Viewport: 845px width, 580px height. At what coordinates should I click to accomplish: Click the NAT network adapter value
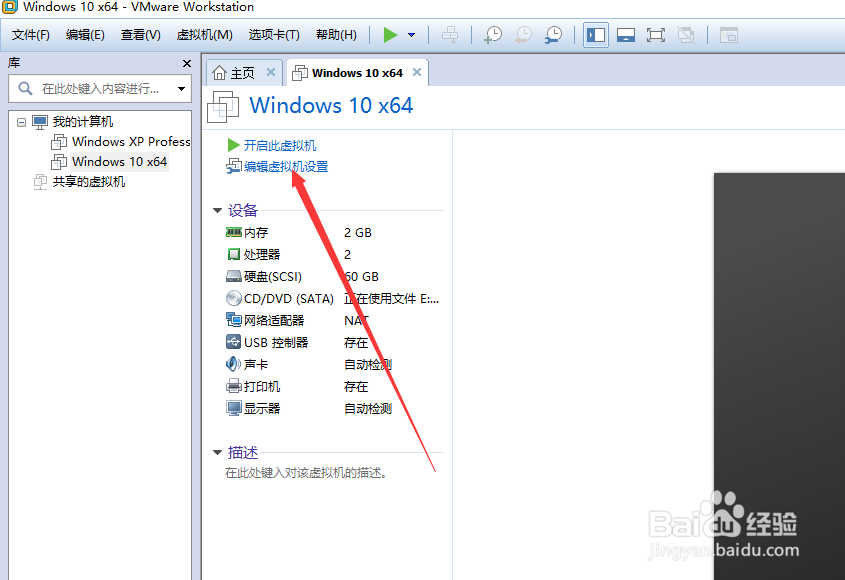pyautogui.click(x=356, y=320)
